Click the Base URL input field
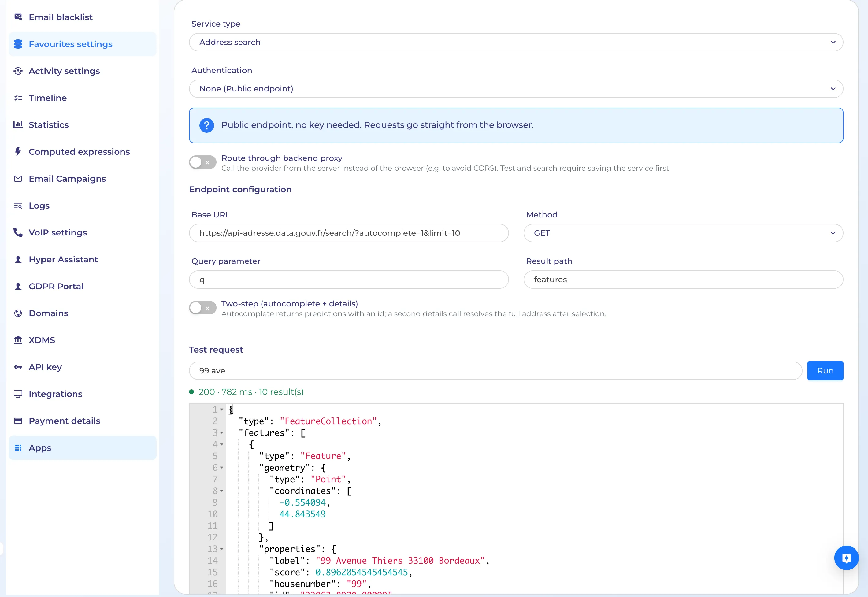 pyautogui.click(x=349, y=233)
